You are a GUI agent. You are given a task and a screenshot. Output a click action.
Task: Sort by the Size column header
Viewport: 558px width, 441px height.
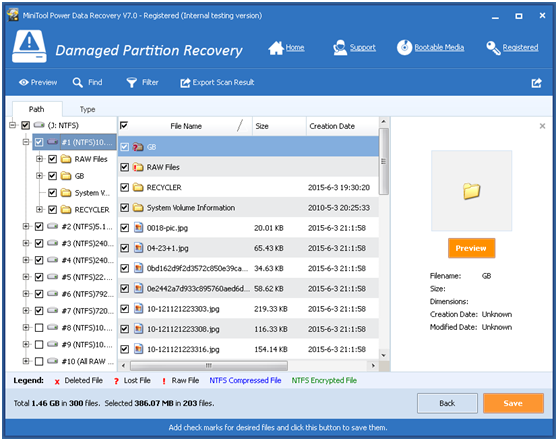(x=279, y=126)
